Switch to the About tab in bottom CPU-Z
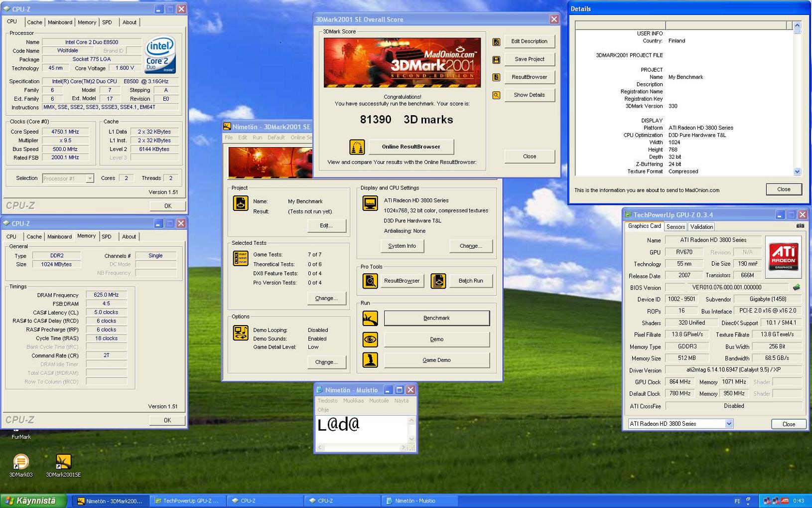This screenshot has height=508, width=812. (129, 237)
